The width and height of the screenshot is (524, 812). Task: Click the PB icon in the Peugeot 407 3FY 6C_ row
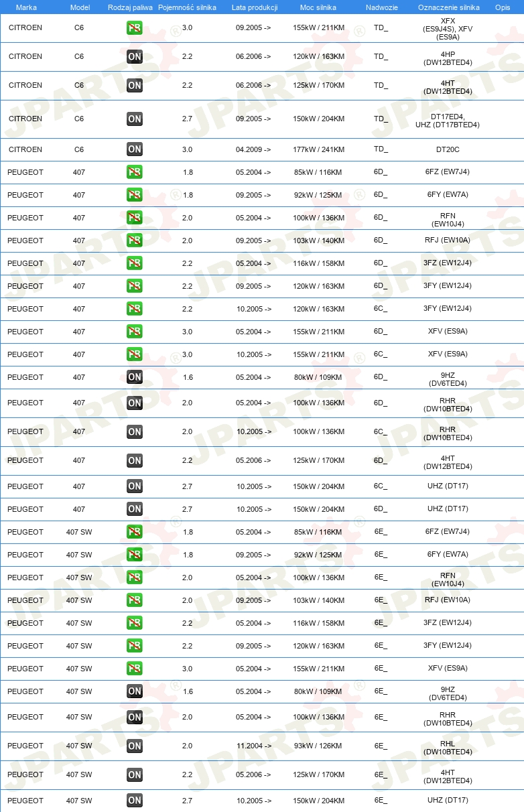pyautogui.click(x=134, y=309)
